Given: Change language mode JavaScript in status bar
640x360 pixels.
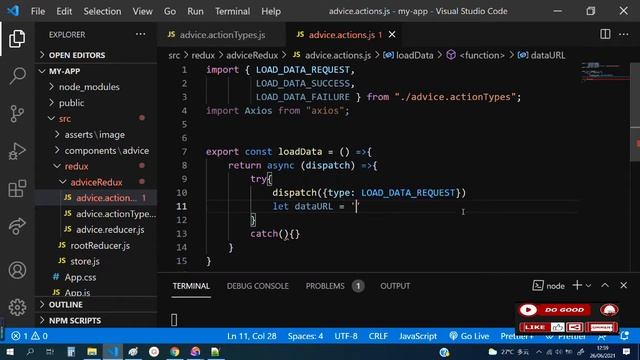Looking at the screenshot, I should [418, 336].
